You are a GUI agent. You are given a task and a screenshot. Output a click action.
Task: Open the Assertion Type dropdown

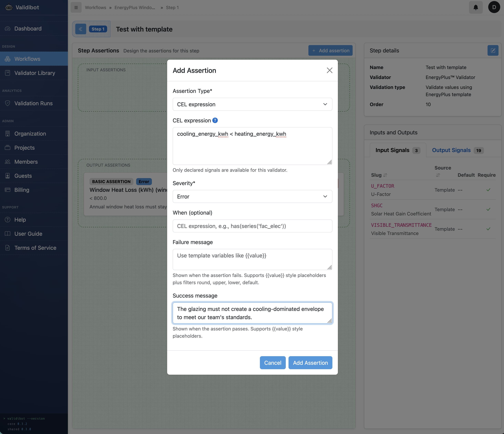pyautogui.click(x=252, y=104)
